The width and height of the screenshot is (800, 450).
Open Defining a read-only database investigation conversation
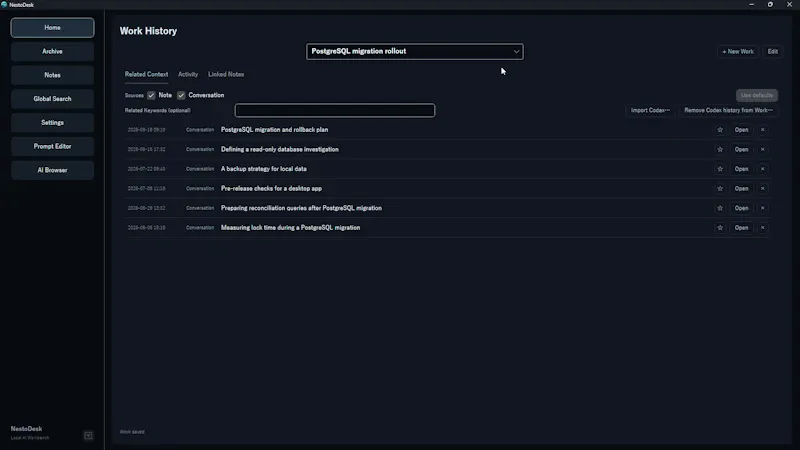coord(741,149)
